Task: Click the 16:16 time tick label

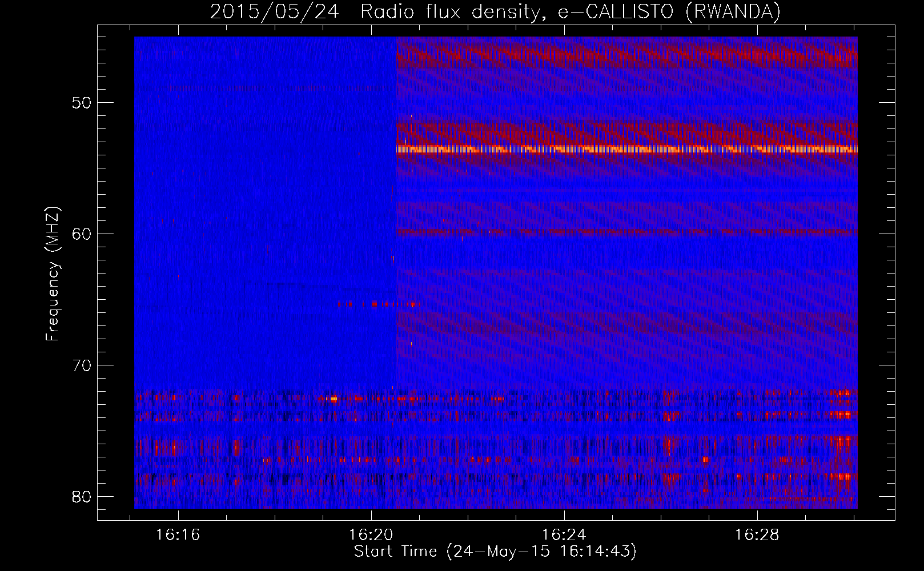Action: 178,535
